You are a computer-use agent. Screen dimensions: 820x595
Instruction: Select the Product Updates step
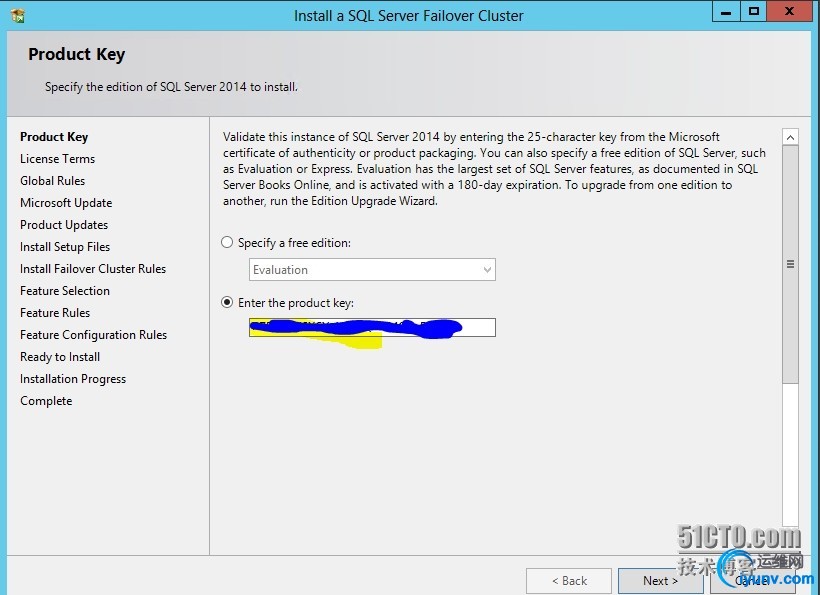click(x=64, y=225)
